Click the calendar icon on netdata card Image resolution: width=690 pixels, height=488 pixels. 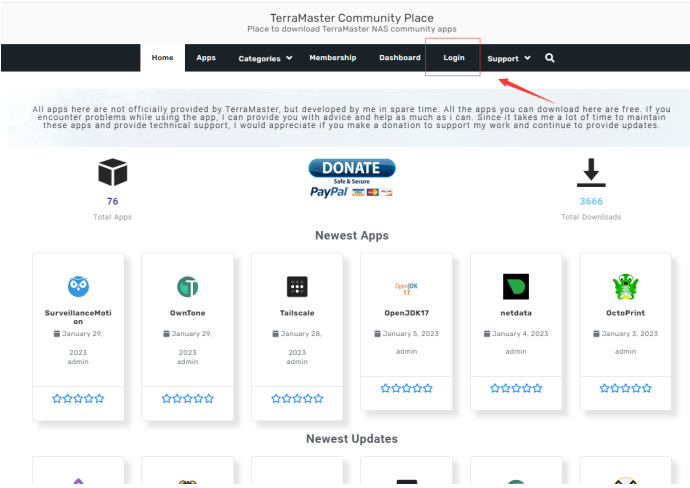pos(487,334)
